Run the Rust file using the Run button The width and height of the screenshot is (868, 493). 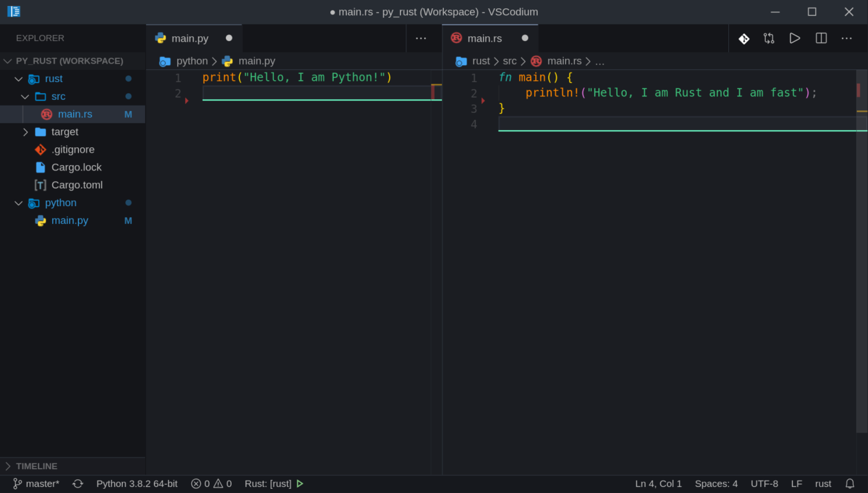point(795,38)
